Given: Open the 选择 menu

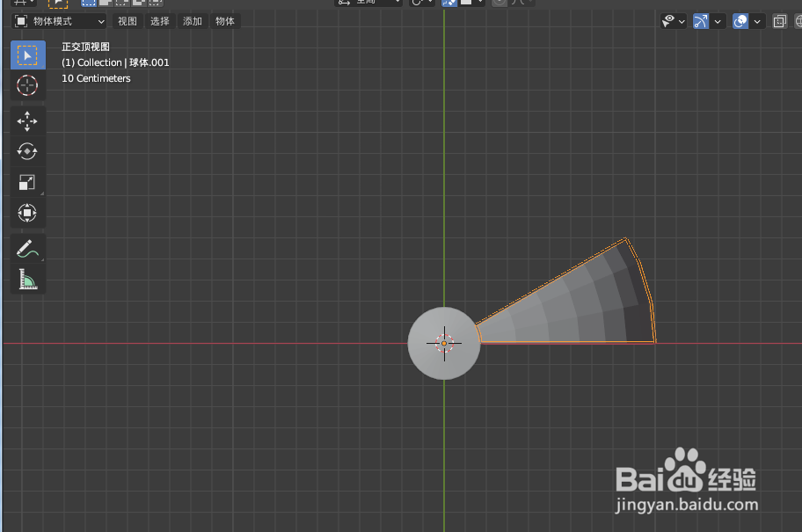Looking at the screenshot, I should click(x=159, y=20).
